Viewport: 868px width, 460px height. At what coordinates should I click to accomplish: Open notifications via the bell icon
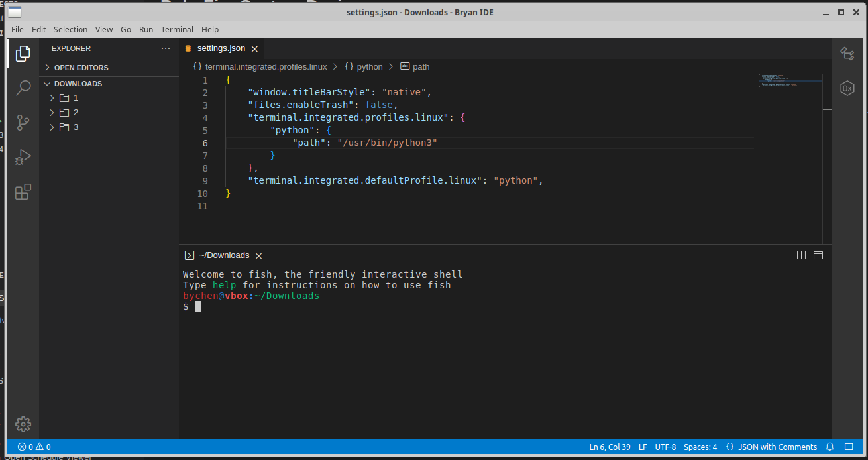(830, 447)
